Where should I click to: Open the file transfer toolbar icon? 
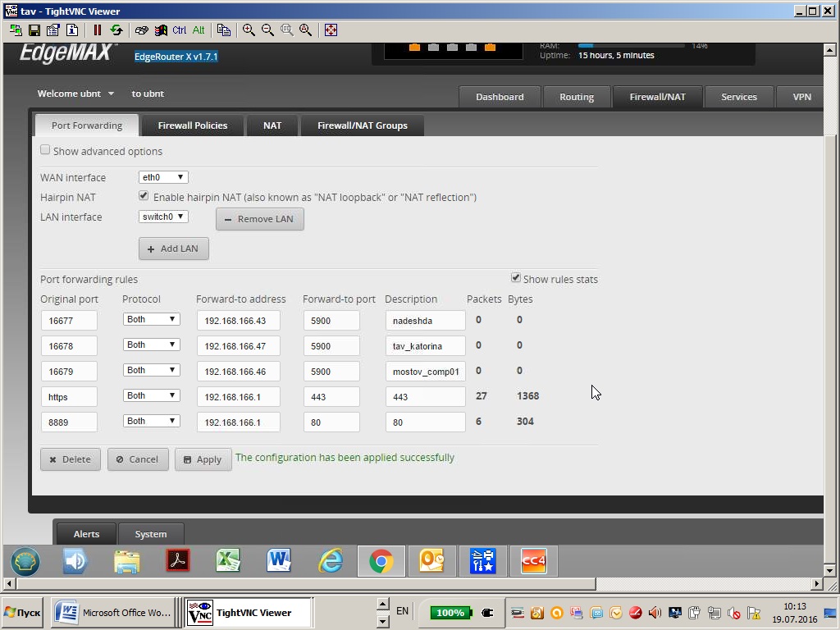coord(223,30)
